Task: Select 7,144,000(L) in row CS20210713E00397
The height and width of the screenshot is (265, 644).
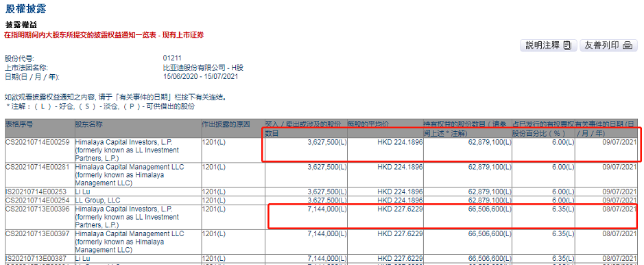Action: pyautogui.click(x=327, y=234)
